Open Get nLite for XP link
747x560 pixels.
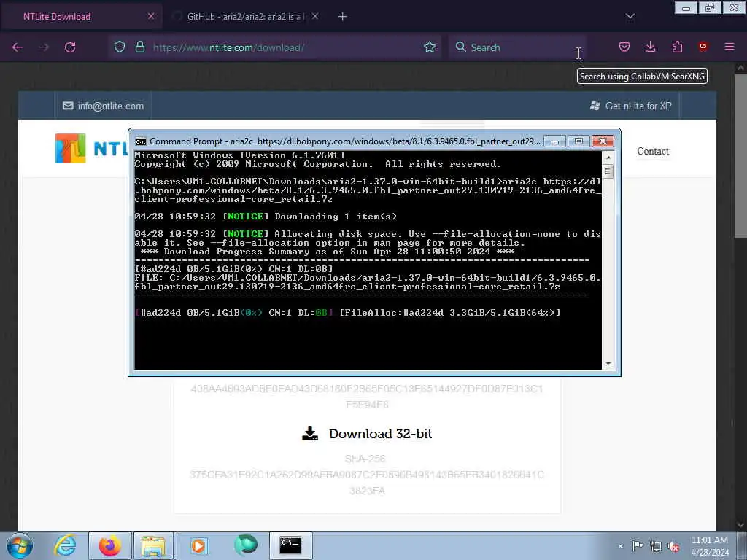[631, 106]
